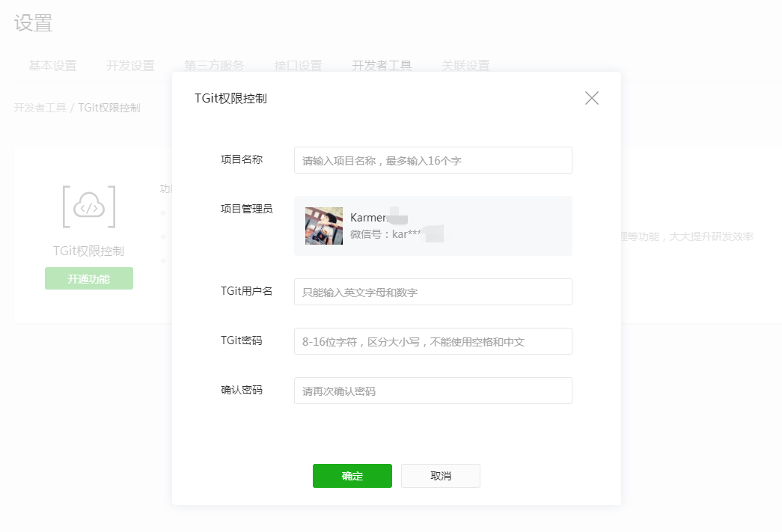Switch to the 基本设置 tab
This screenshot has width=782, height=532.
[52, 66]
